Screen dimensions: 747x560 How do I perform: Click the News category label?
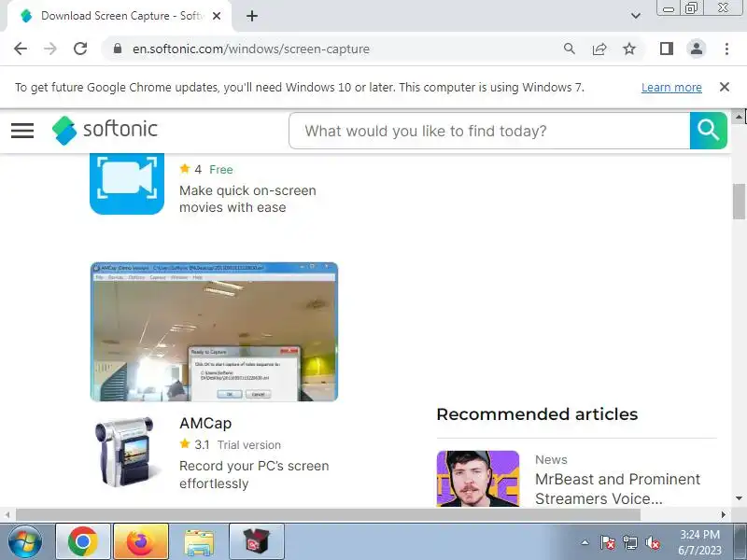coord(551,459)
